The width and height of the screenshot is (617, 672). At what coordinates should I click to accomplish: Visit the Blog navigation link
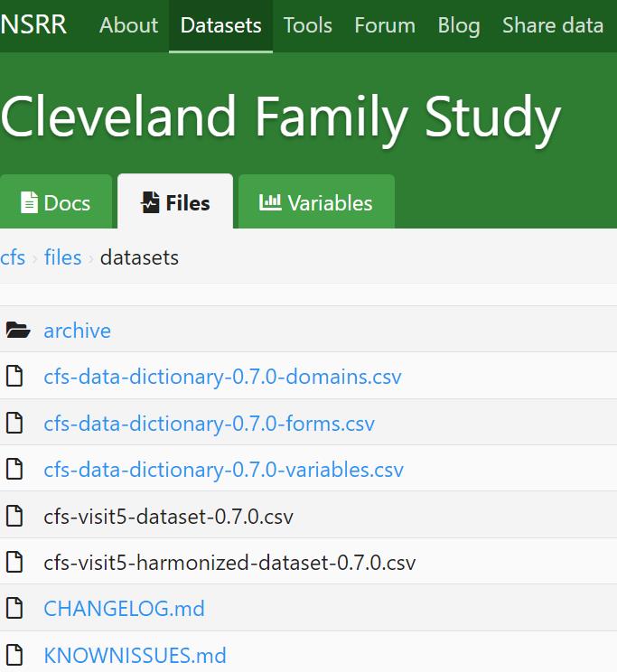click(x=459, y=25)
